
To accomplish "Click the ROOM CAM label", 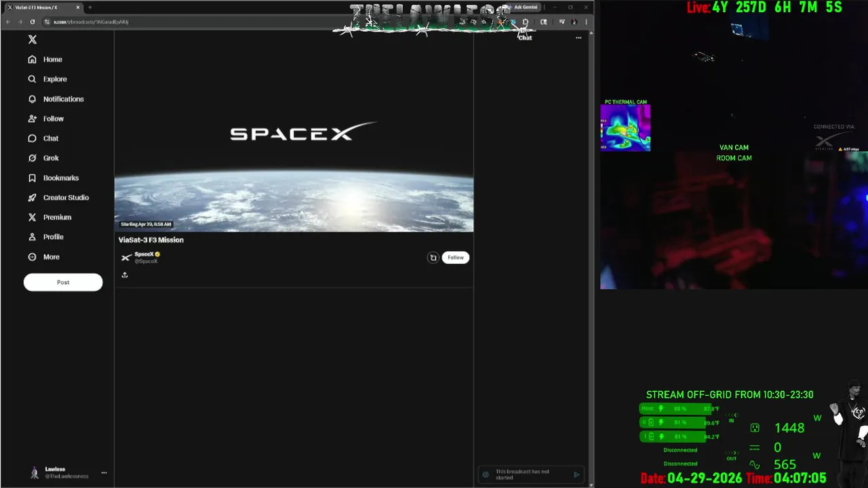I will pyautogui.click(x=734, y=158).
